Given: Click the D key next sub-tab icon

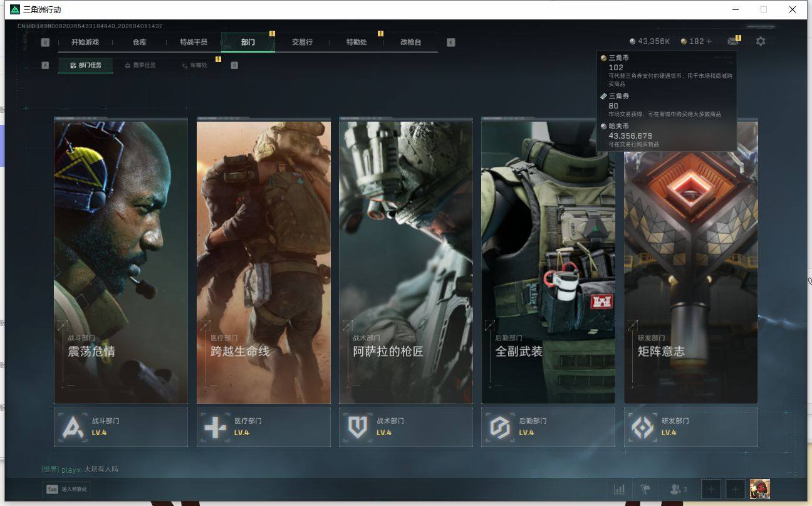Looking at the screenshot, I should pyautogui.click(x=234, y=65).
